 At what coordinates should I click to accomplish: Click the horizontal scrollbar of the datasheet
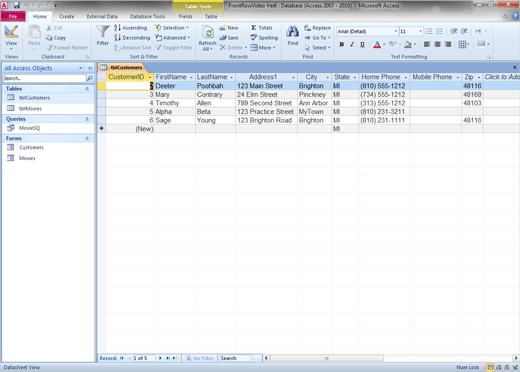pyautogui.click(x=327, y=358)
